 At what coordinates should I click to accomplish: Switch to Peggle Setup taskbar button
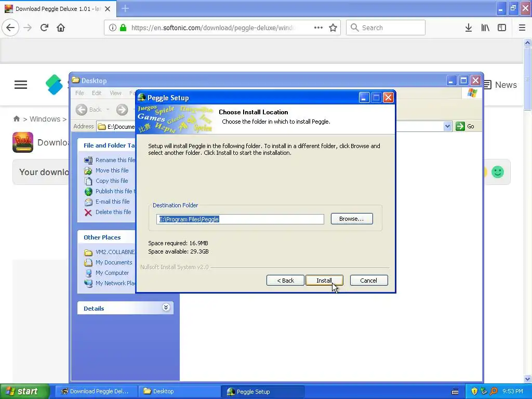pyautogui.click(x=262, y=392)
